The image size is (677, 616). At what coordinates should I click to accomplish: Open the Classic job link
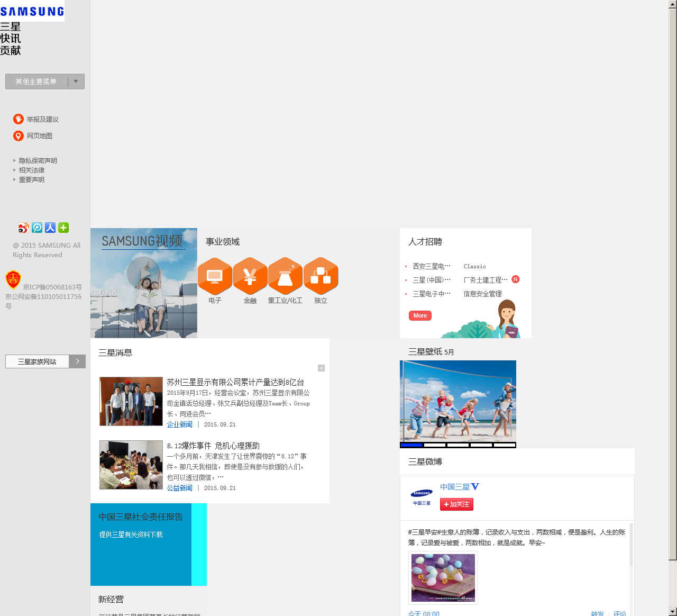click(474, 266)
